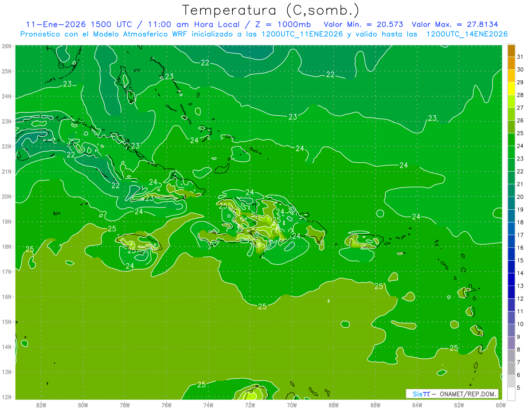Screen dimensions: 532x411
Task: Click the "68W" longitude label
Action: pyautogui.click(x=334, y=405)
